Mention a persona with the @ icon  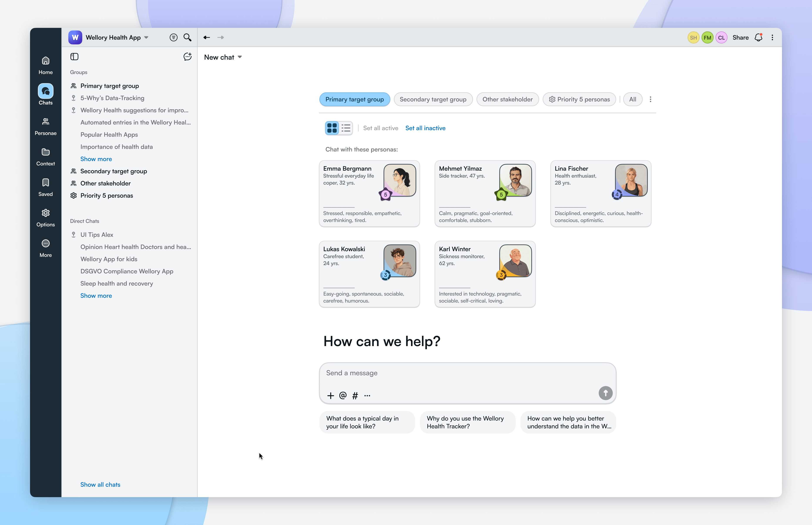[x=343, y=395]
